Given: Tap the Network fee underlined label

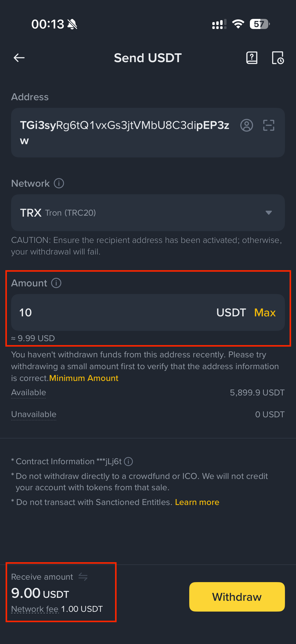Looking at the screenshot, I should pos(35,609).
